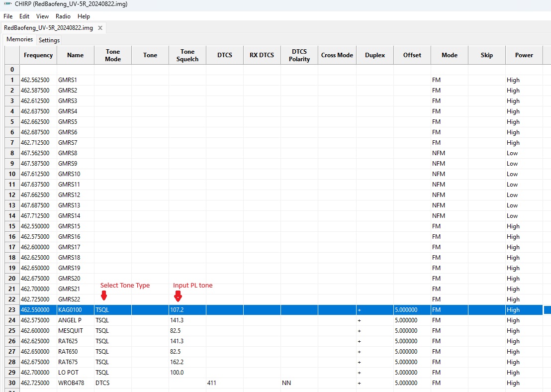Select the Tone Mode cell for KAG0100
The width and height of the screenshot is (551, 392).
(113, 310)
